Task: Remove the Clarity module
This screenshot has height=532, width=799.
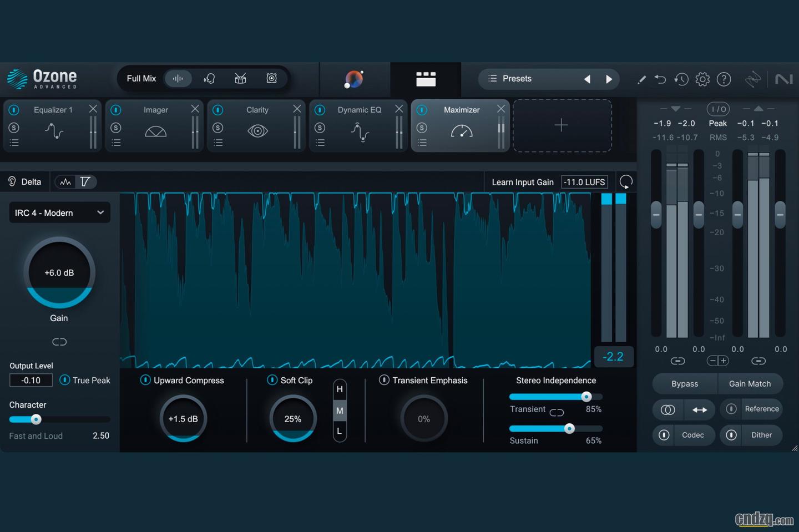Action: coord(297,109)
